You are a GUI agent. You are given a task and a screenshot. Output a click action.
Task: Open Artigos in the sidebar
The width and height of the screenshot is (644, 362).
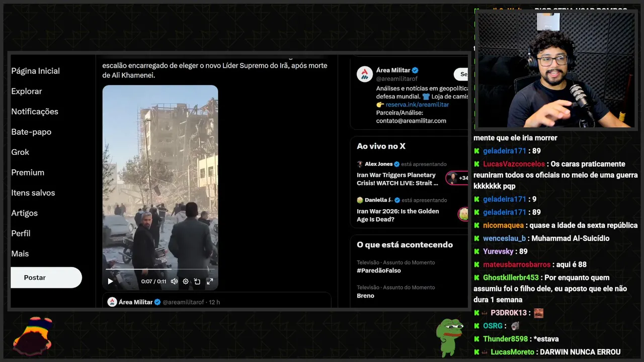pyautogui.click(x=24, y=213)
